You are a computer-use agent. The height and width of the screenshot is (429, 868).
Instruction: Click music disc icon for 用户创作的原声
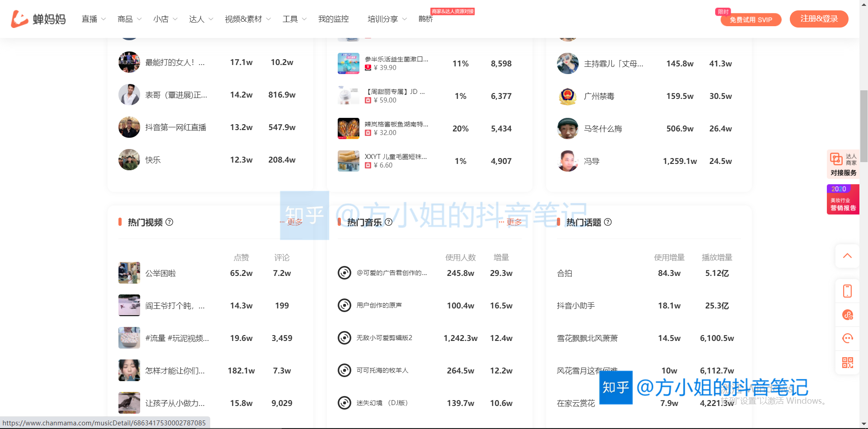[x=344, y=306]
